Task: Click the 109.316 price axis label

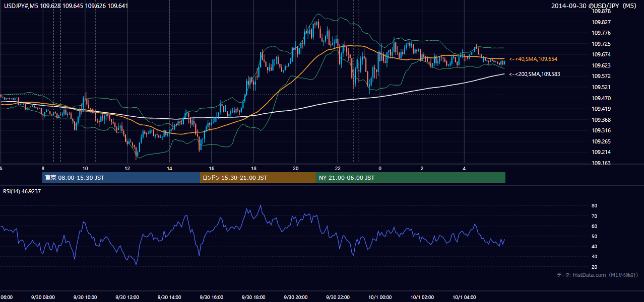Action: 601,130
